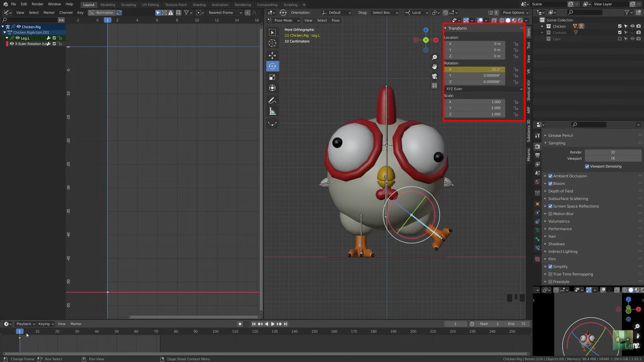Switch to the Animation workspace tab
The height and width of the screenshot is (362, 644).
coord(220,5)
